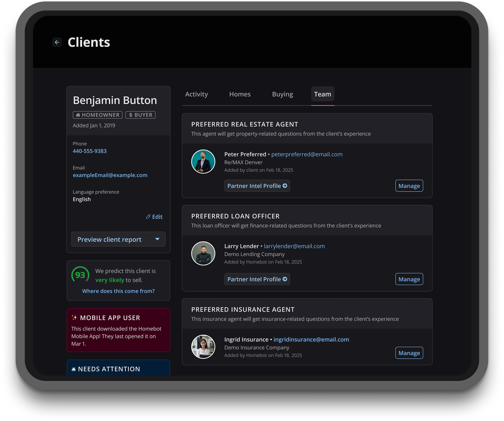The width and height of the screenshot is (504, 421).
Task: Click the BUYER badge text
Action: click(x=143, y=115)
